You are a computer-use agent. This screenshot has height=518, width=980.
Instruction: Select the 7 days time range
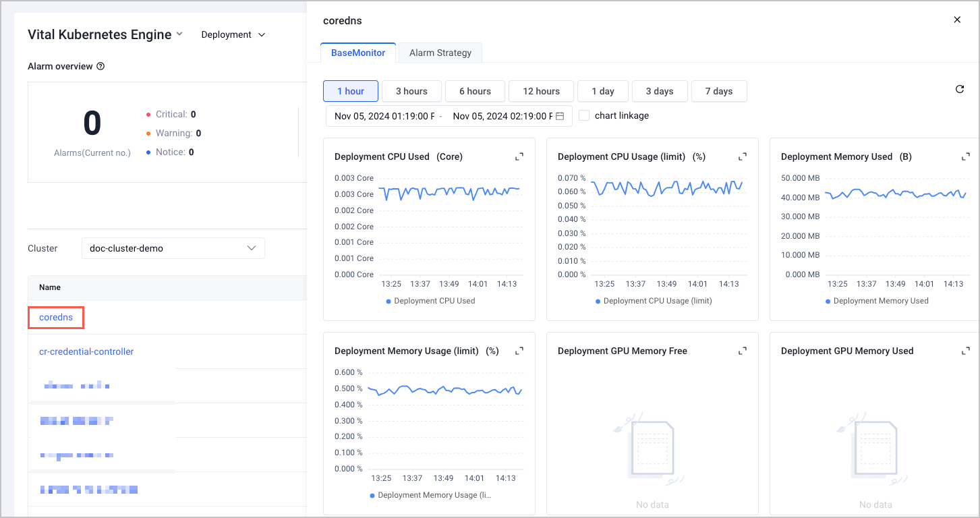[719, 91]
